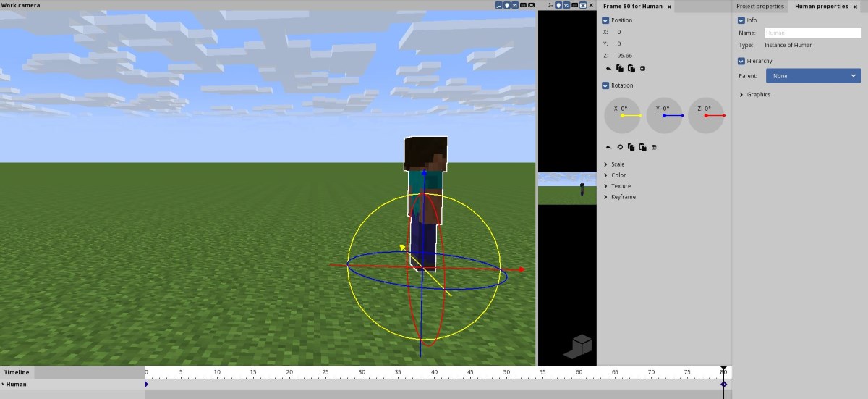Click the small camera preview thumbnail
The width and height of the screenshot is (868, 399).
[x=567, y=188]
